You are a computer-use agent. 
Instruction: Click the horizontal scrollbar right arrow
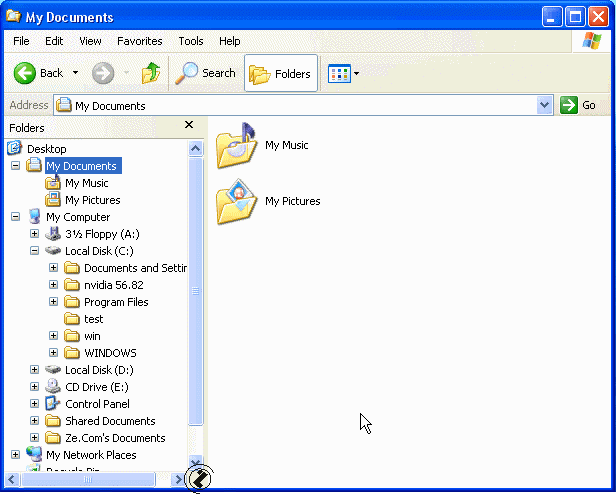tap(178, 479)
